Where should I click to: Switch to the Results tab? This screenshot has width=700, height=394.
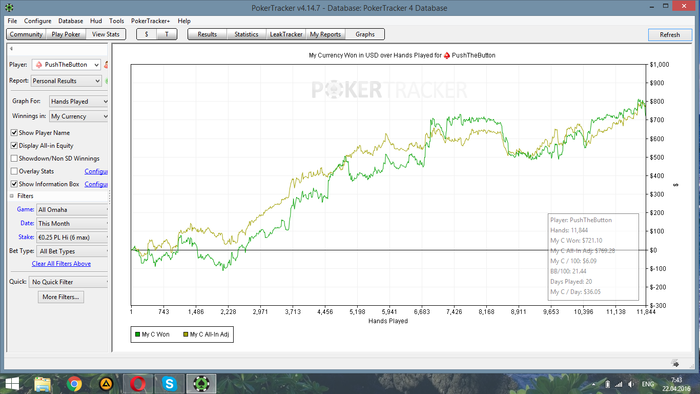tap(207, 34)
